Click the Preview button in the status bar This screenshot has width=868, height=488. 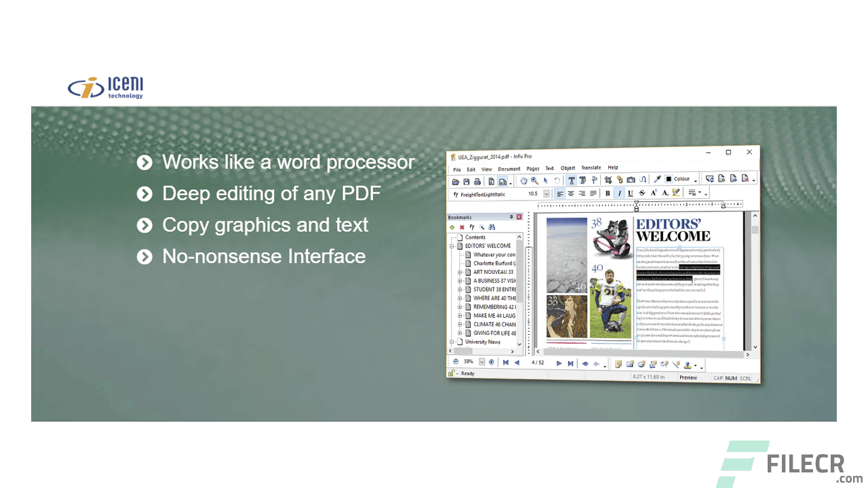click(x=688, y=378)
